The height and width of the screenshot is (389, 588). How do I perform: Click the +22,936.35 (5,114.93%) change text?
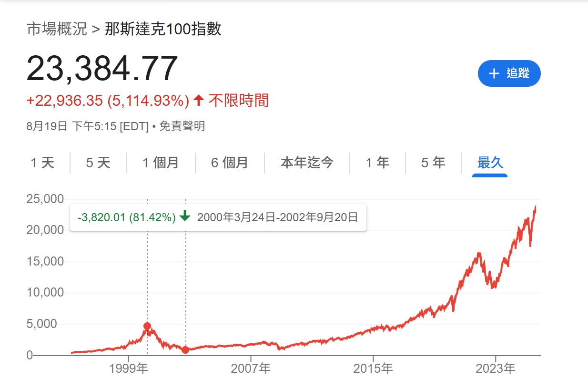[x=108, y=101]
